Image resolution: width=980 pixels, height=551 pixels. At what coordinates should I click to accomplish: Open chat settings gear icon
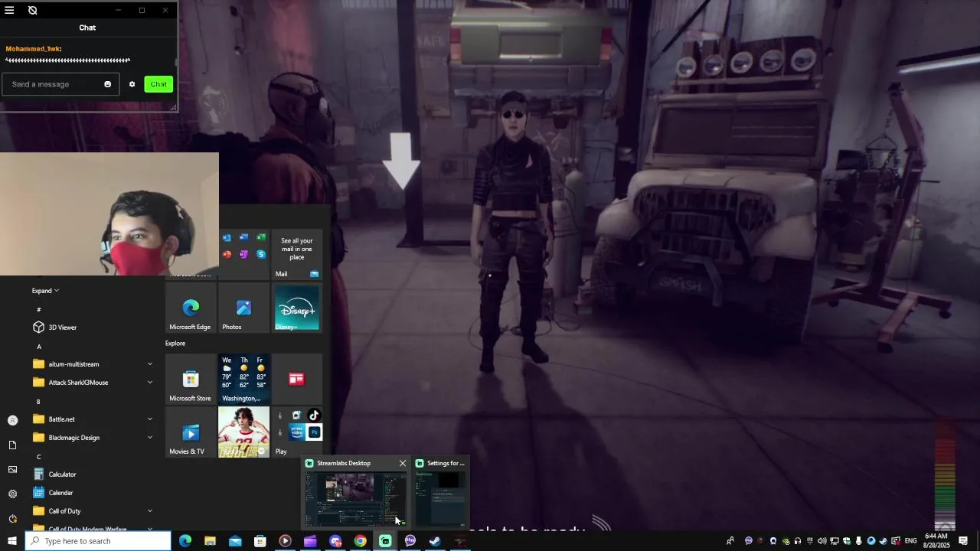pos(132,84)
